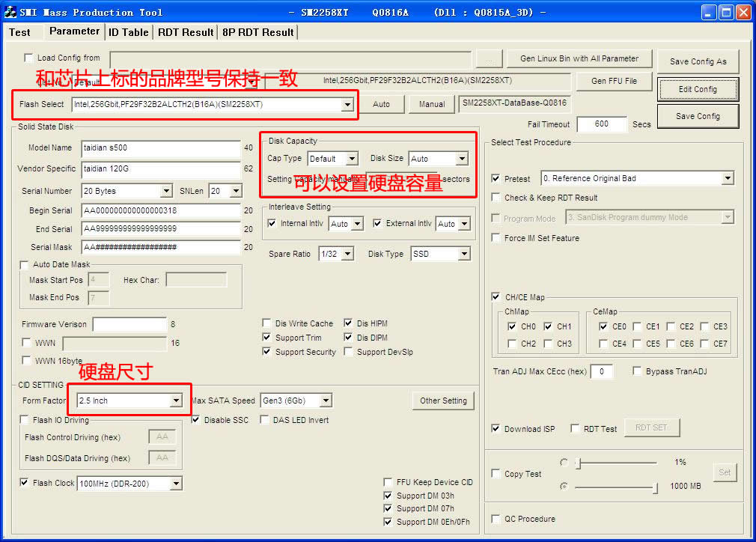Image resolution: width=756 pixels, height=542 pixels.
Task: Toggle Dis DIPM checkbox
Action: (348, 337)
